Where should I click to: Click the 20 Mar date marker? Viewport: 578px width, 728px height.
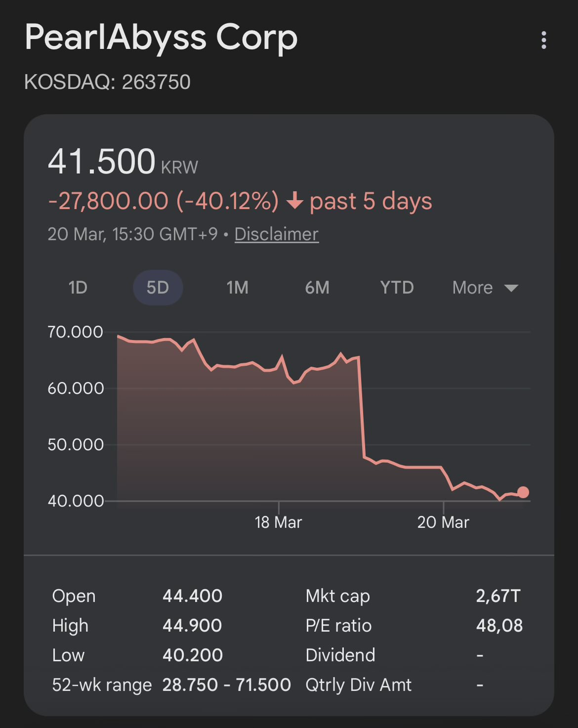(443, 522)
